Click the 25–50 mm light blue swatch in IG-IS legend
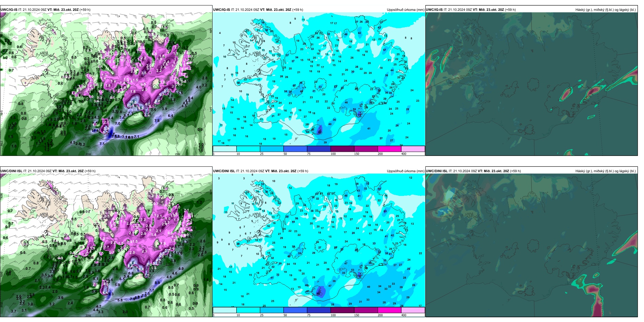The width and height of the screenshot is (644, 322). click(x=271, y=149)
